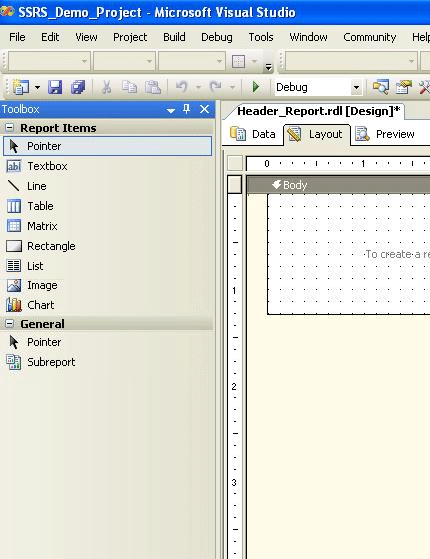
Task: Click the green Start Debugging arrow
Action: point(256,87)
